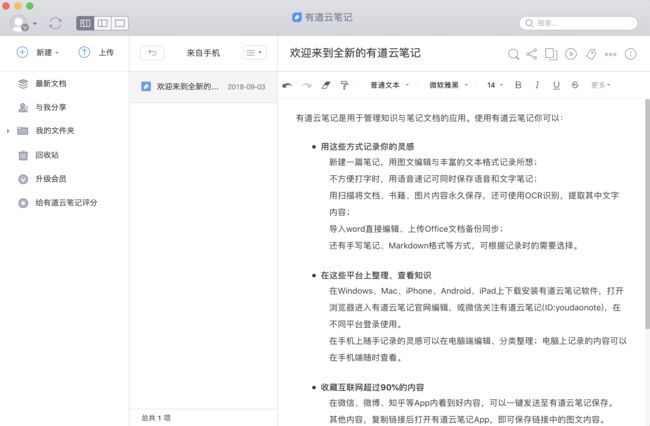Click 给有道云笔记评分 rating item
Image resolution: width=650 pixels, height=426 pixels.
66,203
